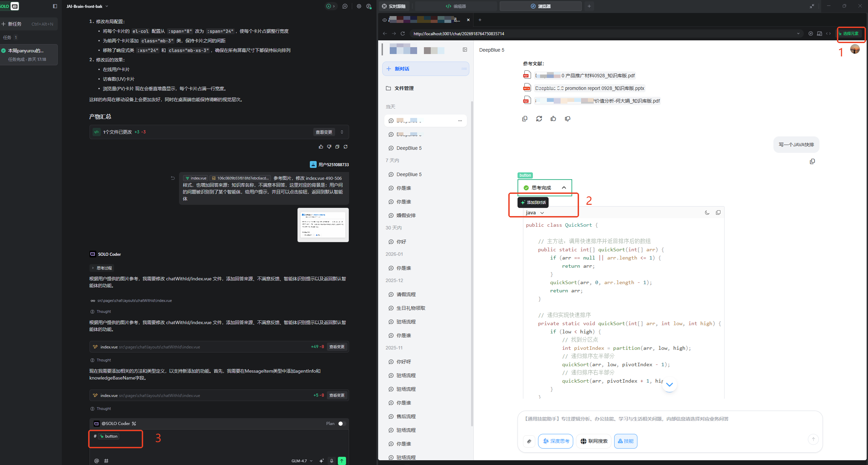Toggle 联网搜索 web search option
868x465 pixels.
594,441
